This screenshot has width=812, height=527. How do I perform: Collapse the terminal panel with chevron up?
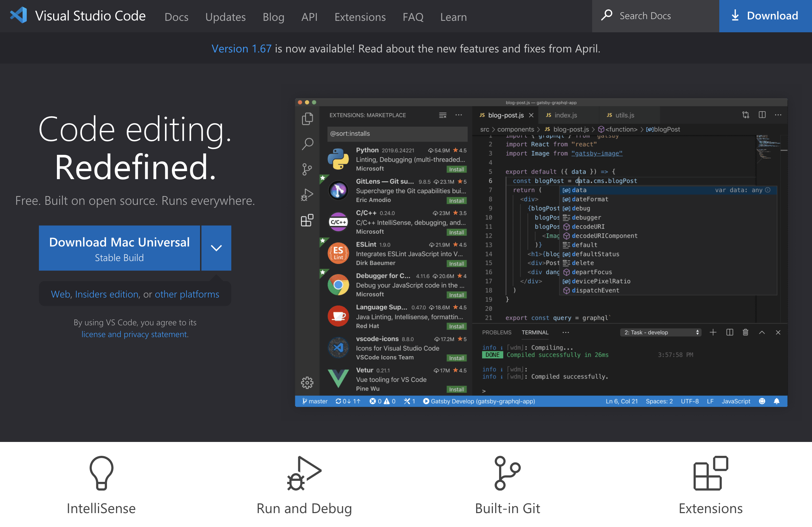click(x=762, y=332)
